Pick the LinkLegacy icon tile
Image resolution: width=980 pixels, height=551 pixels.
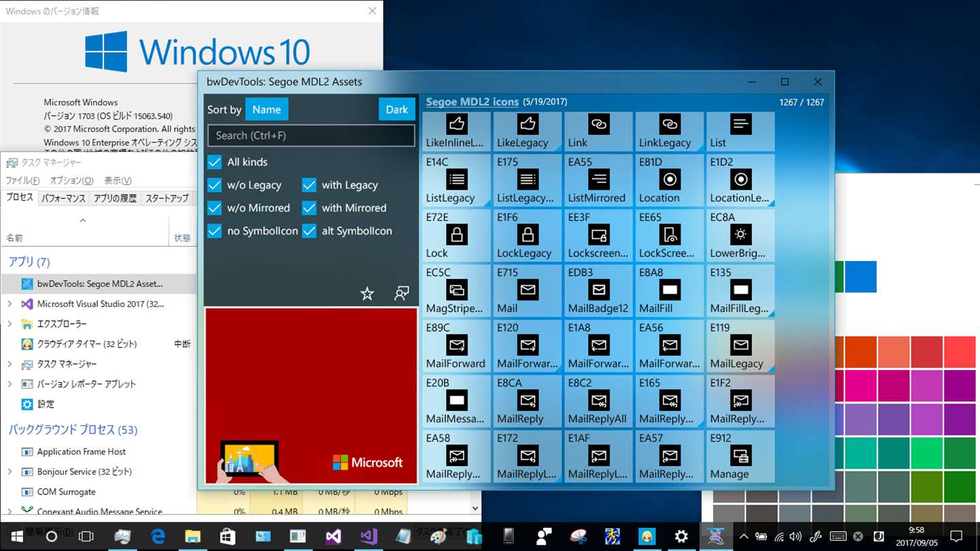tap(670, 131)
